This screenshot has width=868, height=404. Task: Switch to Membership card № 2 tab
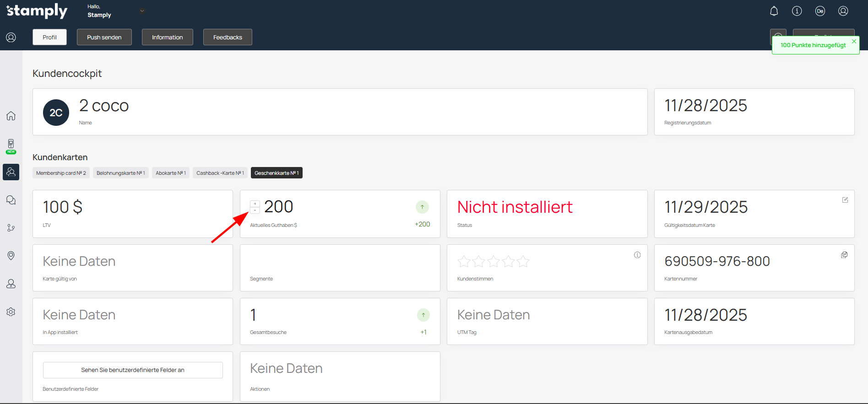coord(61,173)
